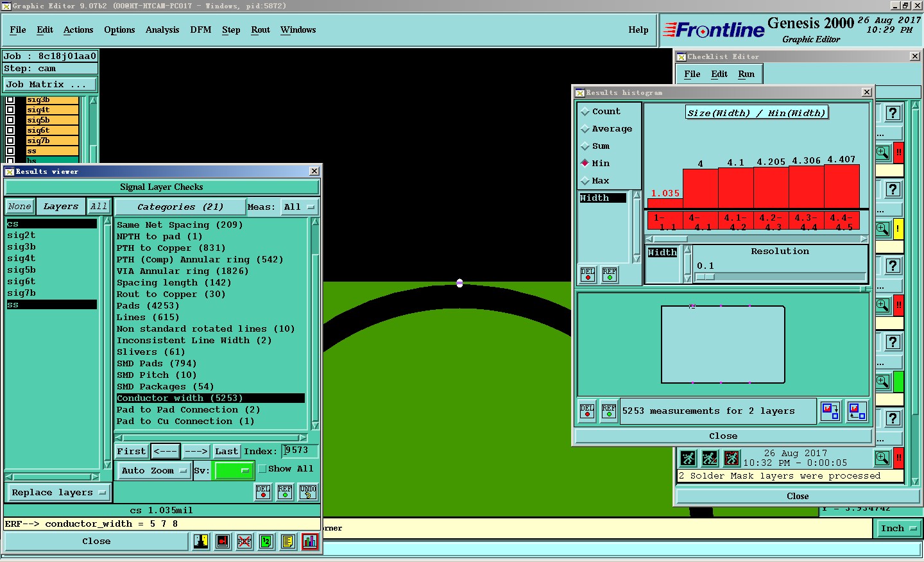Click categories list scroll-down arrow

pos(315,426)
